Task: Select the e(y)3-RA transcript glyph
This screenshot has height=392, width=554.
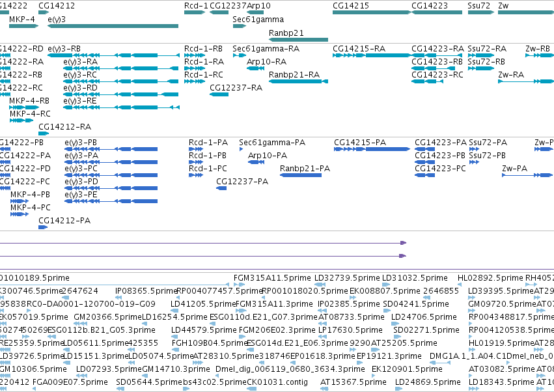Action: pyautogui.click(x=121, y=68)
